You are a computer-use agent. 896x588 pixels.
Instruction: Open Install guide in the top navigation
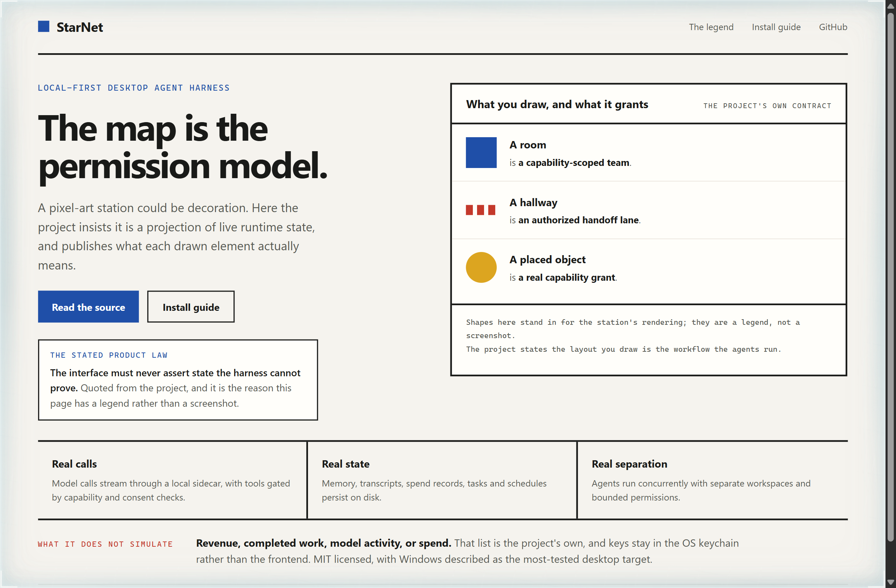(x=776, y=27)
